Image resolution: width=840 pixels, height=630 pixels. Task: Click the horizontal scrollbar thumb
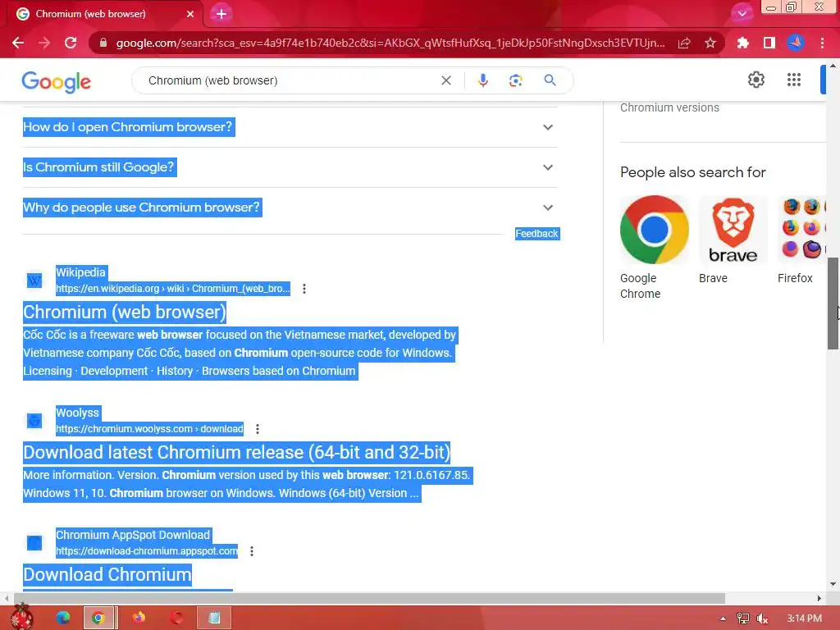(x=369, y=598)
